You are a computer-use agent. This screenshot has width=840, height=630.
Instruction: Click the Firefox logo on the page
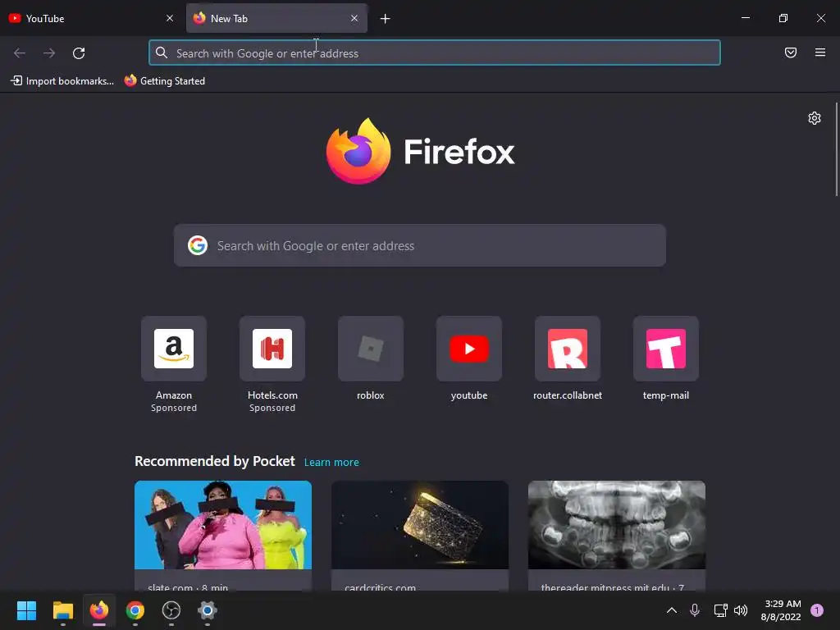(358, 151)
